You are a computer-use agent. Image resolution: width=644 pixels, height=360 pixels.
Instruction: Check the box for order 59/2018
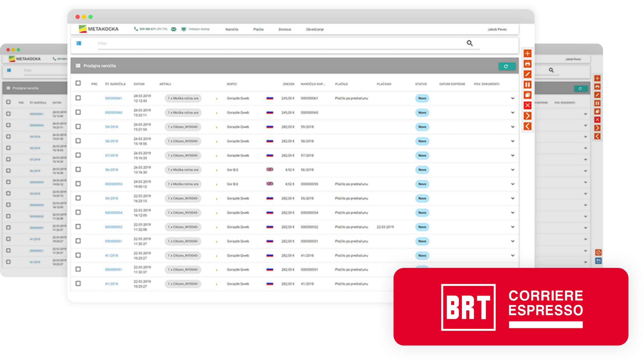coord(78,126)
